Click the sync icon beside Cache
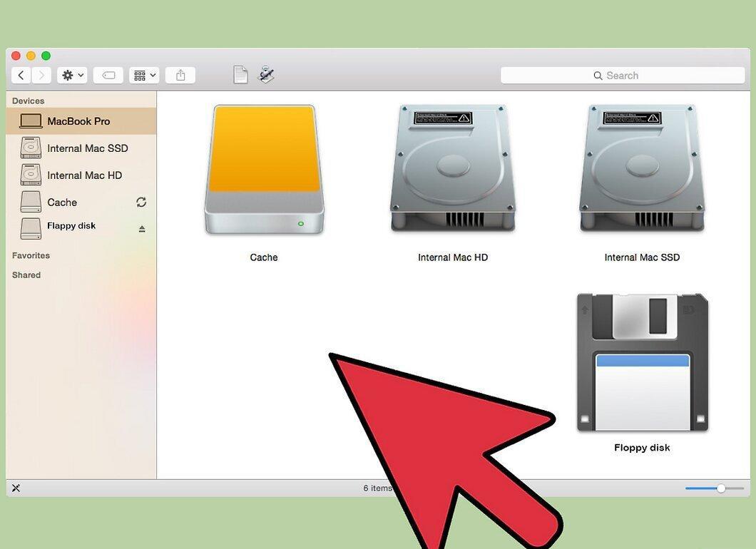The height and width of the screenshot is (549, 756). tap(141, 202)
